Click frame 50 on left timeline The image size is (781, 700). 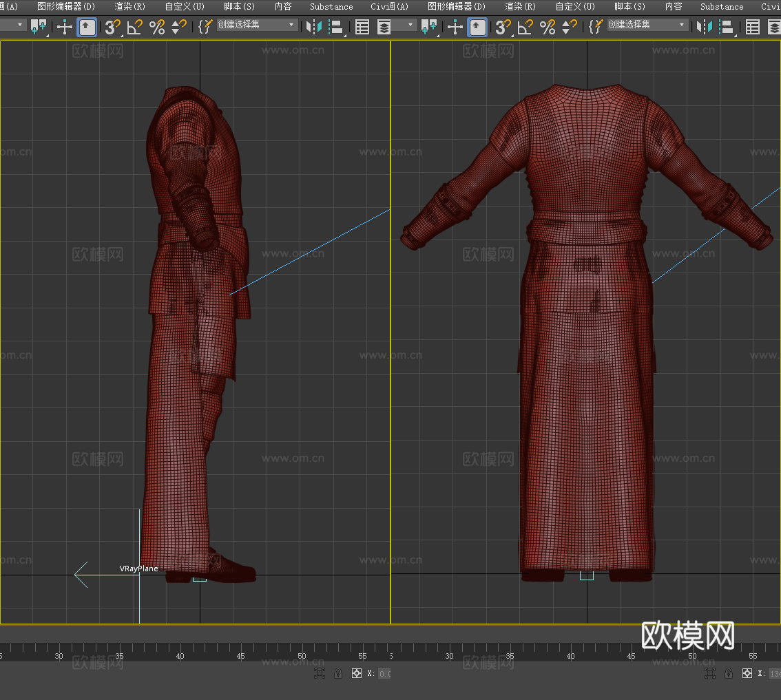tap(302, 656)
